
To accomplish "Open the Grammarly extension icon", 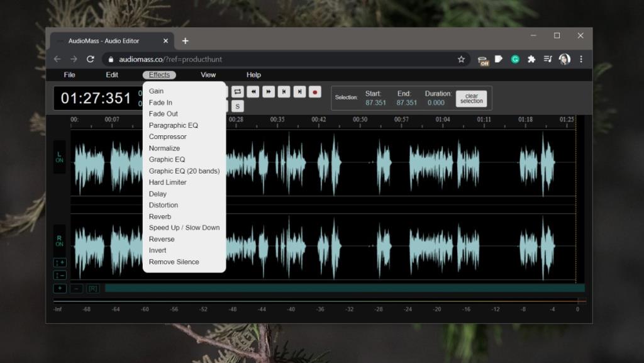I will coord(515,59).
